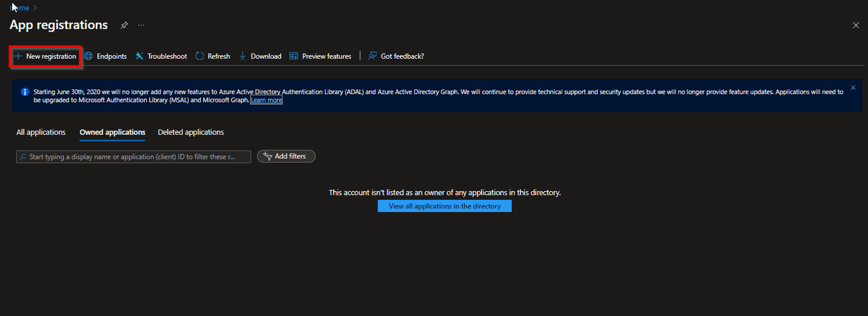Screen dimensions: 868x316
Task: Close the App registrations blade
Action: 856,25
